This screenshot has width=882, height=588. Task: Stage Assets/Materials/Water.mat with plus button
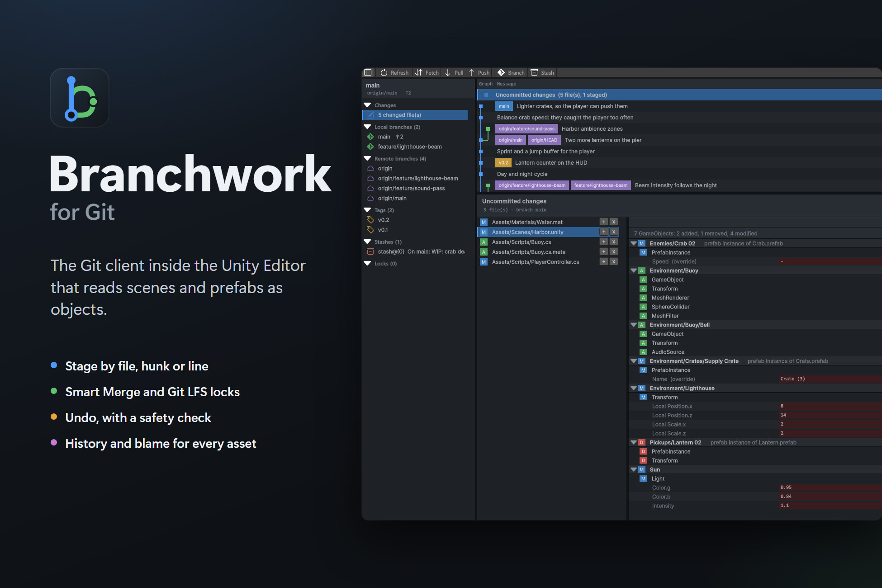[x=603, y=222]
